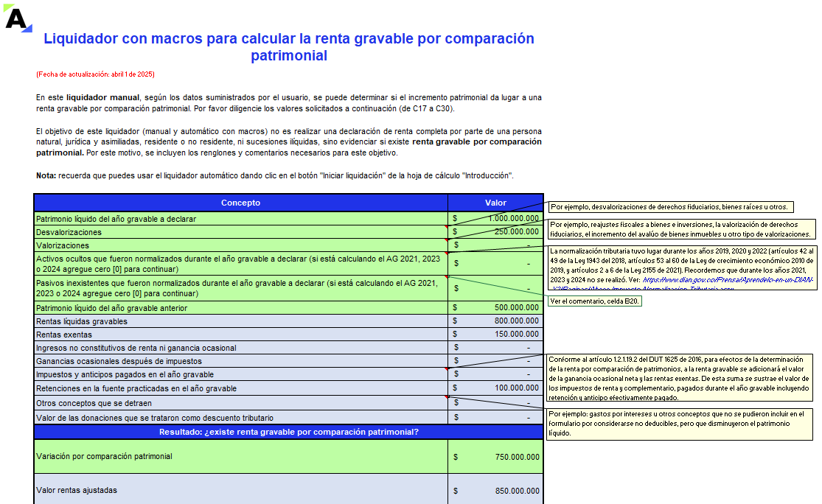
Task: Click the blue "Resultado: ¿existe renta gravable..." header
Action: pos(289,432)
